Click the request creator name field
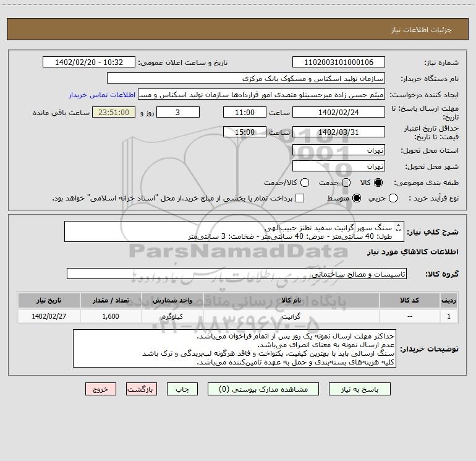Screen dimensions: 476x461 (261, 94)
